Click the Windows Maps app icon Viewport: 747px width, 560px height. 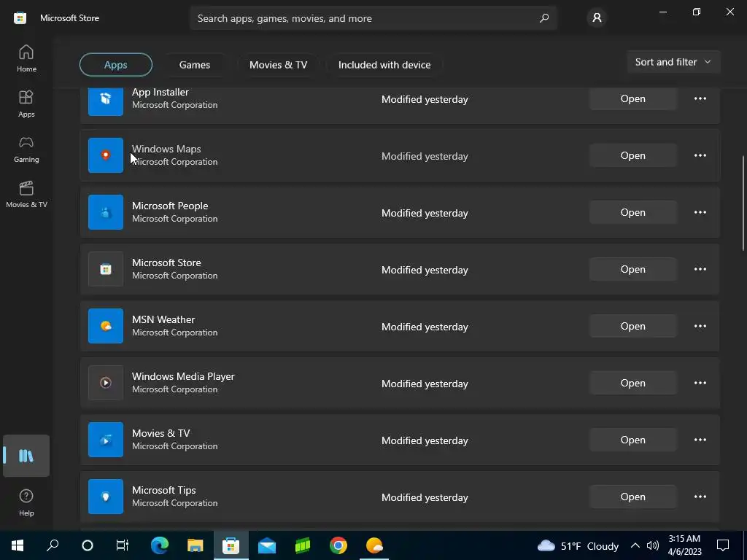tap(106, 155)
